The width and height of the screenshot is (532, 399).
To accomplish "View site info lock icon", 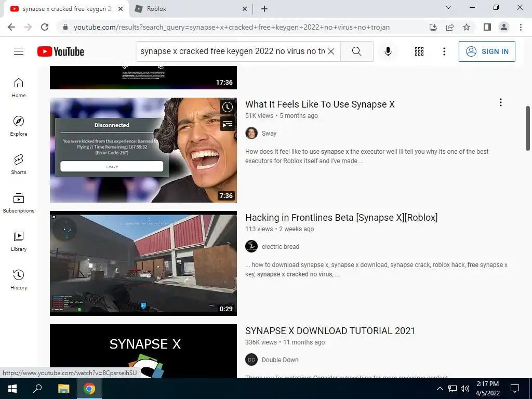I will tap(65, 27).
